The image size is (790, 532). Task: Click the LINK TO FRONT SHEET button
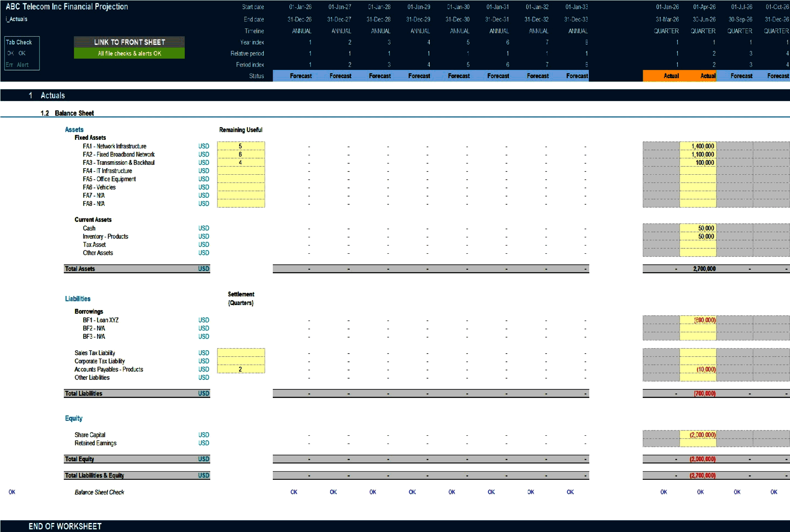click(x=129, y=42)
